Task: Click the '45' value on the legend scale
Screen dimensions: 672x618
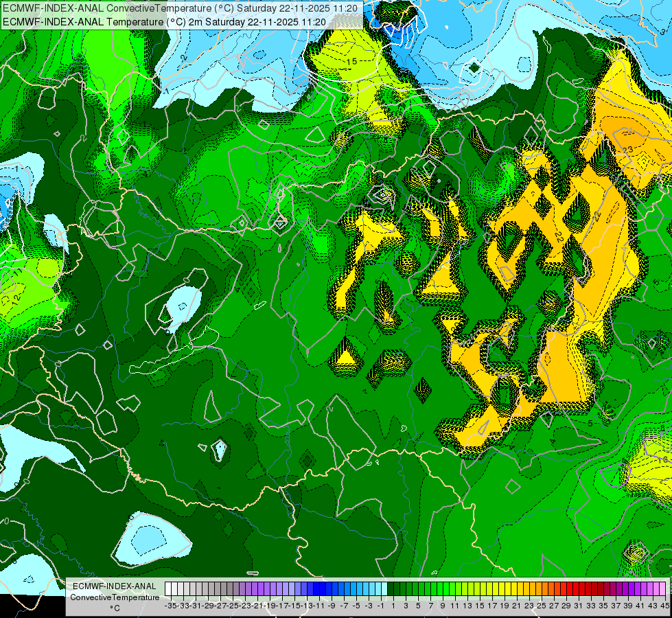Action: tap(664, 606)
